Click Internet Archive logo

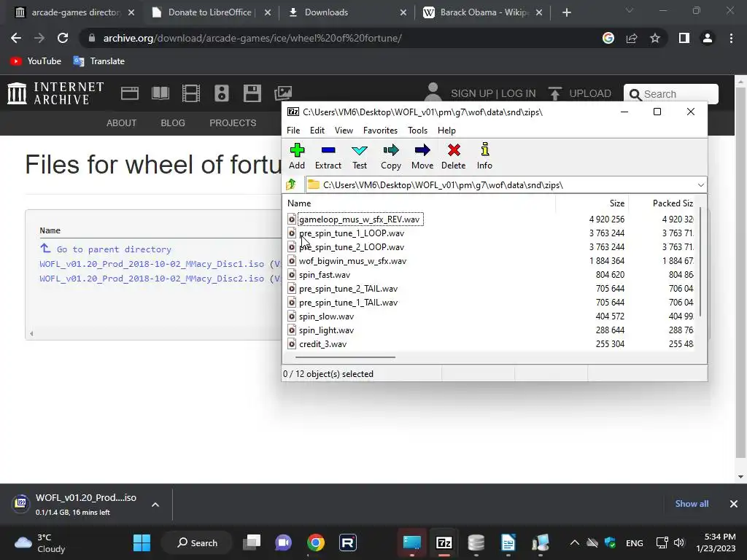(55, 93)
